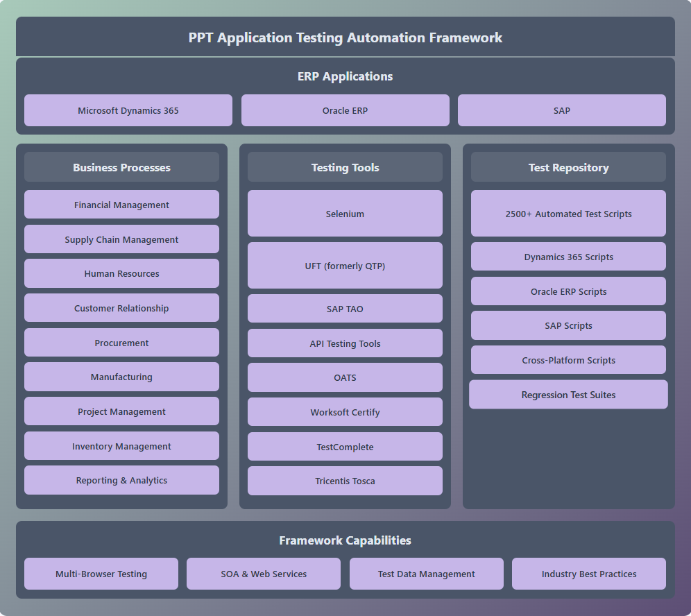The image size is (691, 616).
Task: Open Test Data Management capability
Action: pos(427,574)
